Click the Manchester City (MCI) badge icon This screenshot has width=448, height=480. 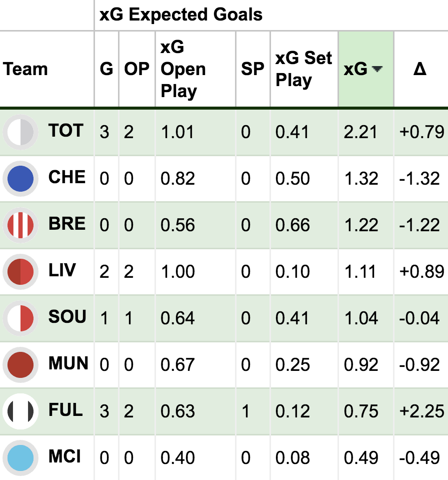(20, 458)
